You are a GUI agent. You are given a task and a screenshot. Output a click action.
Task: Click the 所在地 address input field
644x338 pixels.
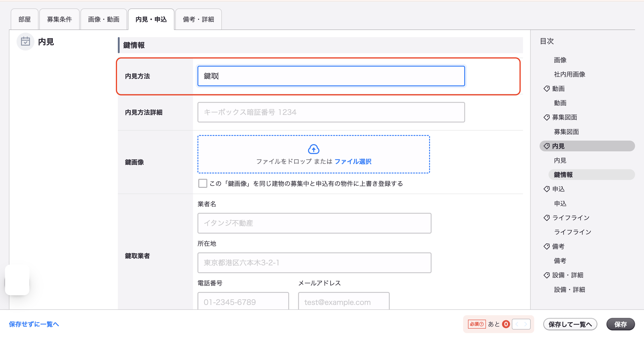click(314, 263)
